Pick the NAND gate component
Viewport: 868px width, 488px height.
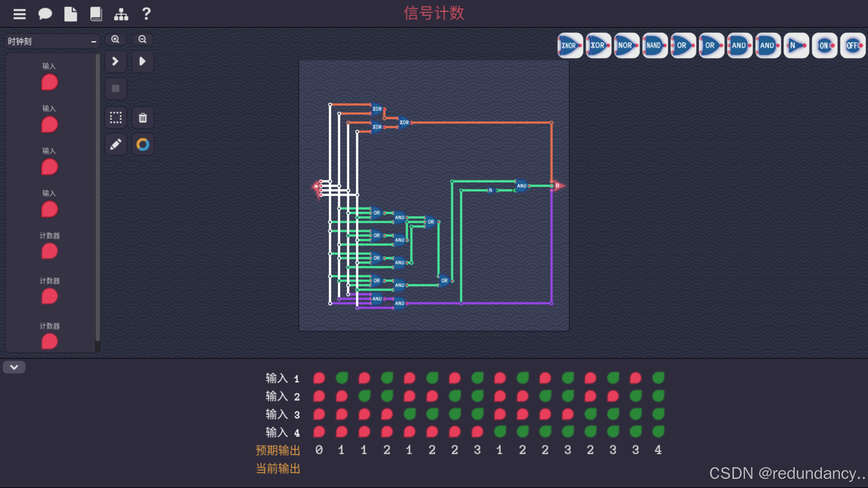point(654,46)
